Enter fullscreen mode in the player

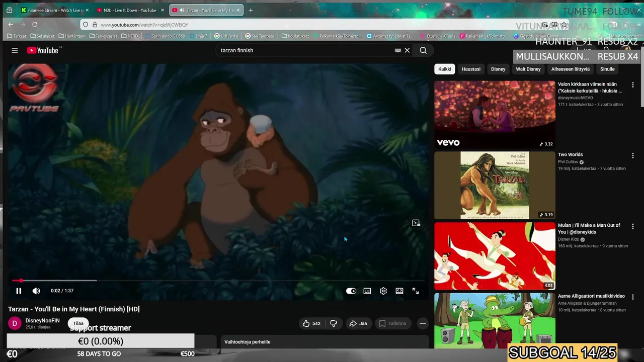click(x=416, y=291)
